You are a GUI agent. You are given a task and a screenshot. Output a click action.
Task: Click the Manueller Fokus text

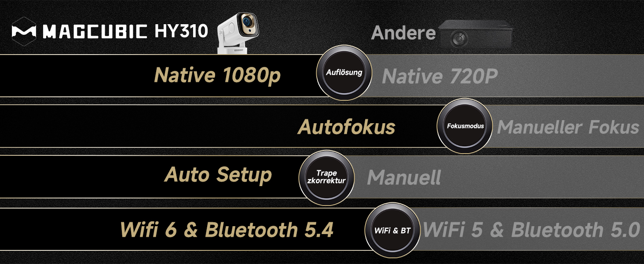coord(568,127)
